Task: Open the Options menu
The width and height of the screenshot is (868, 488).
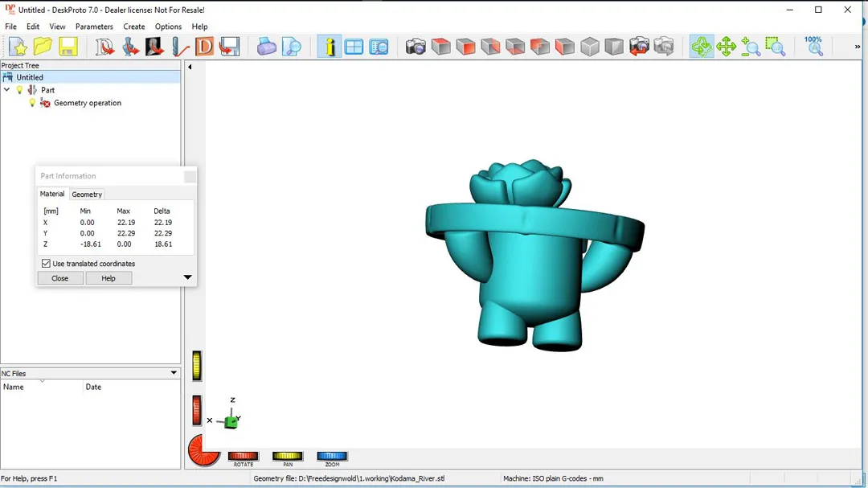Action: pos(168,27)
